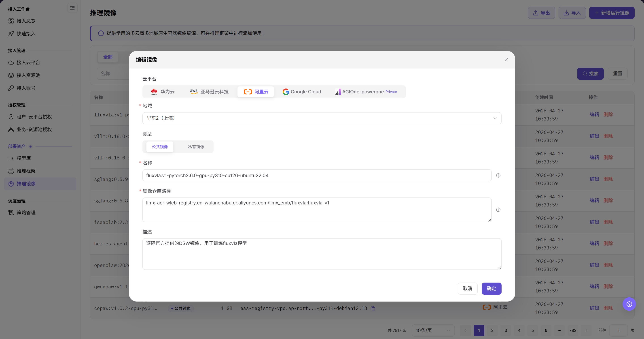Choose 公共镜像 image type
Viewport: 644px width, 339px height.
(160, 147)
